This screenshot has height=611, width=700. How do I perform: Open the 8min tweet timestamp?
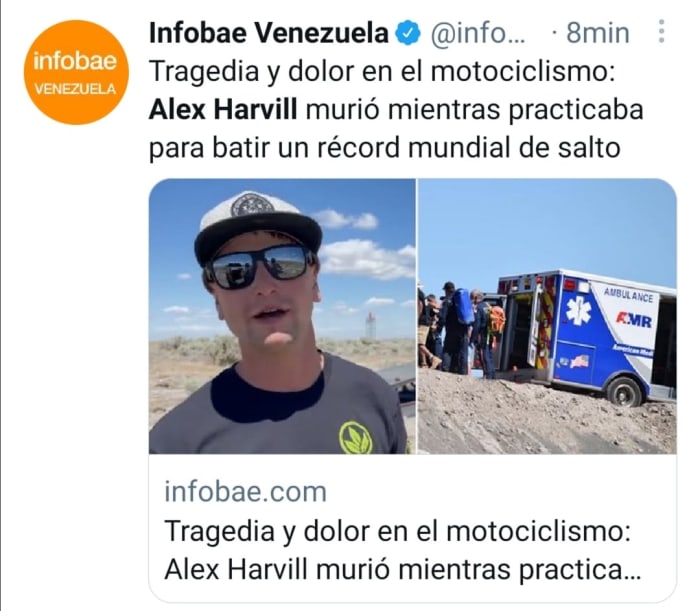[598, 33]
